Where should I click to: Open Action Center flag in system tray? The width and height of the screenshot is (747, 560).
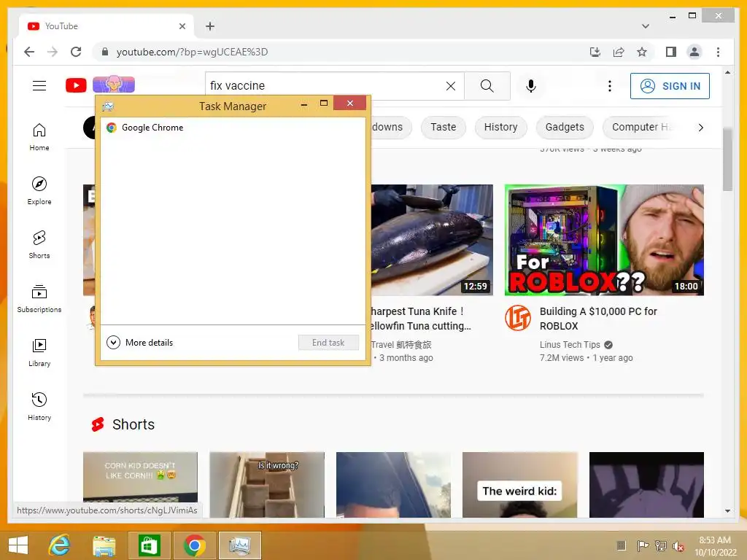(x=643, y=545)
